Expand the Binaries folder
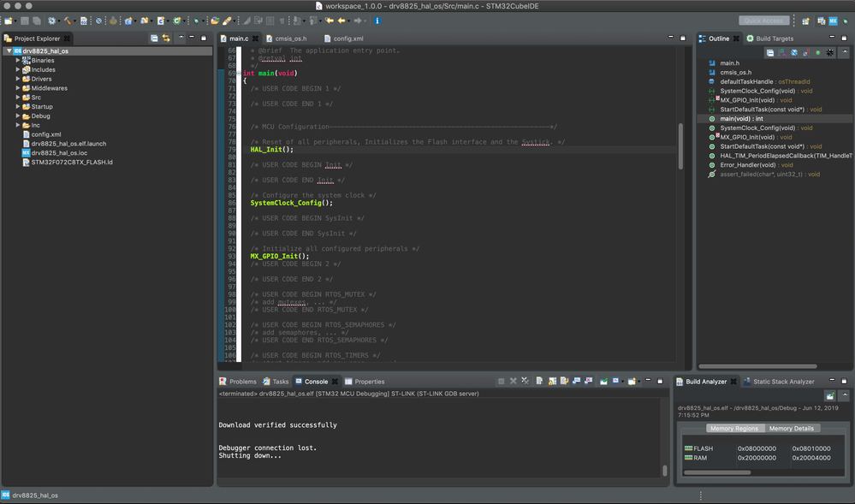Viewport: 855px width, 504px height. pos(18,60)
